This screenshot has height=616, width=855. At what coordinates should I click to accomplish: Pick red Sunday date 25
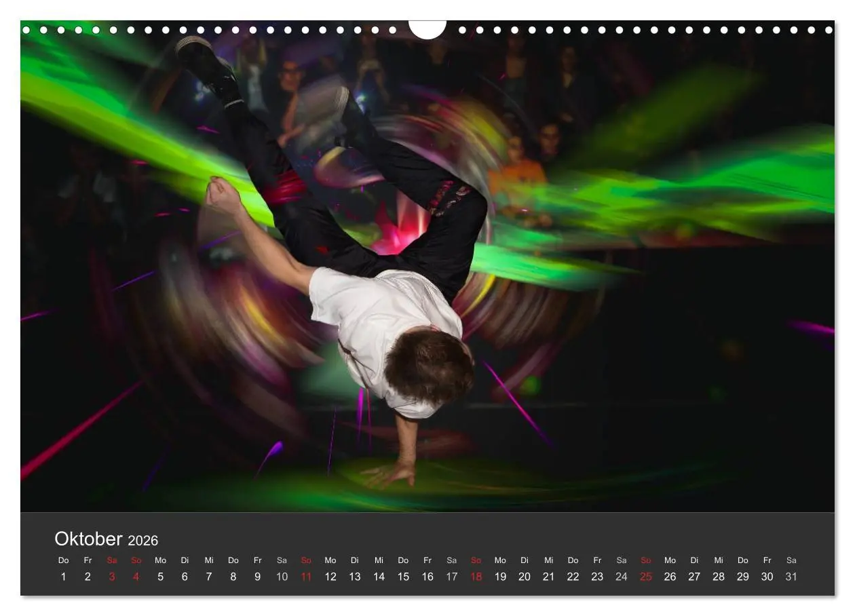646,577
